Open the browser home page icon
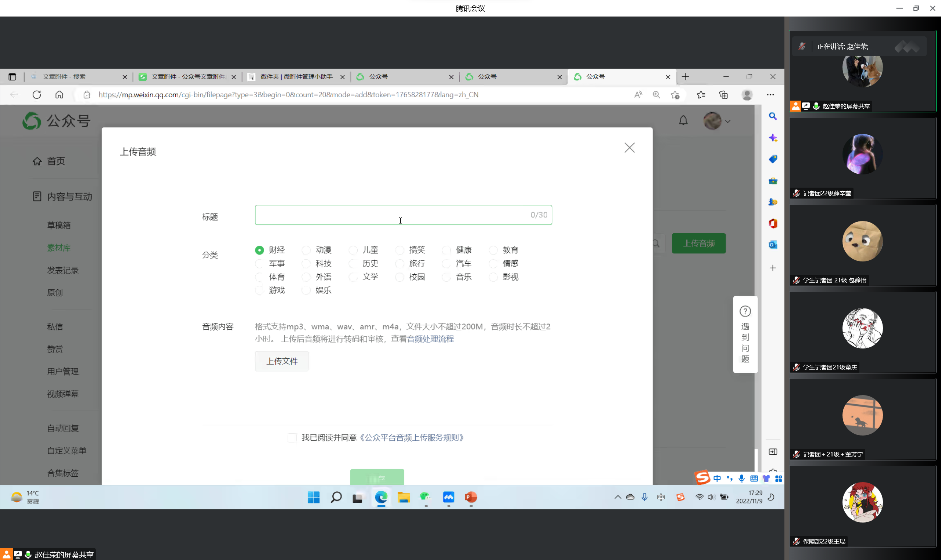The image size is (941, 560). [59, 95]
